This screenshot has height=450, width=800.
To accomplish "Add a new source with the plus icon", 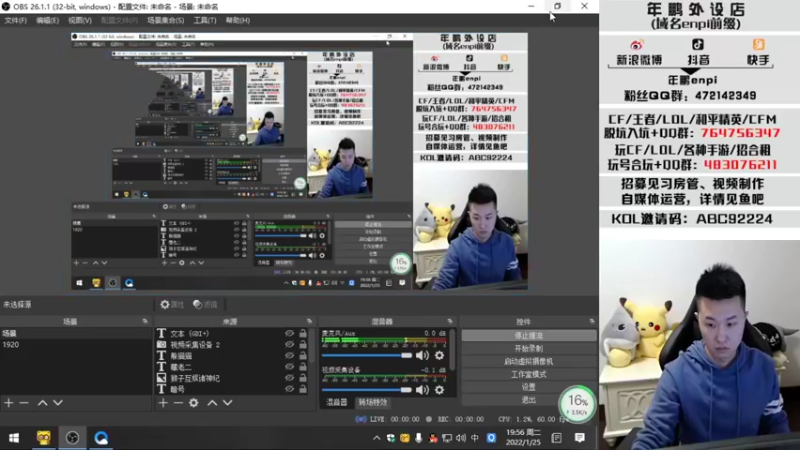I will coord(163,403).
